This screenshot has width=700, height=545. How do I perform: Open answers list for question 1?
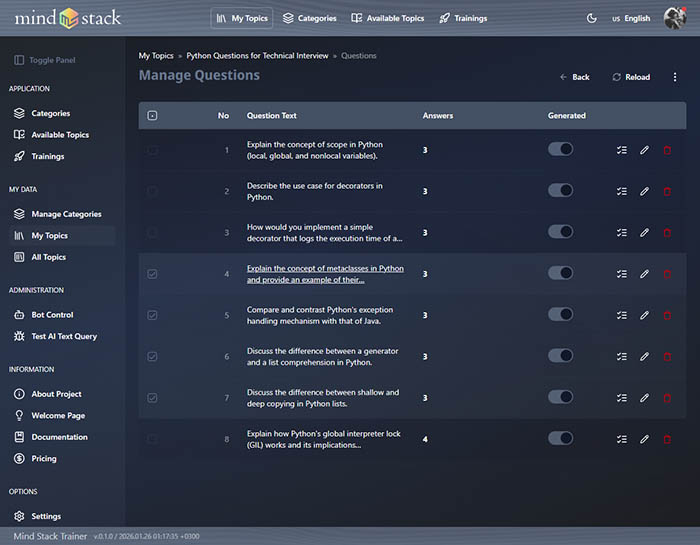621,150
